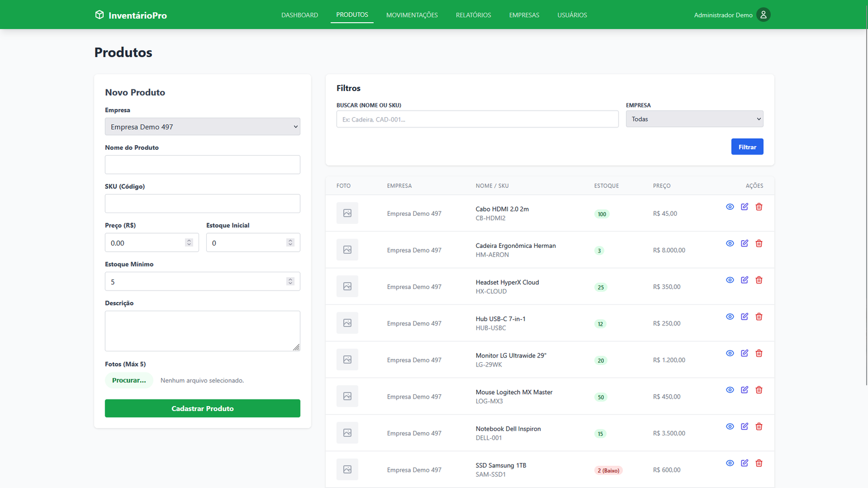The width and height of the screenshot is (868, 488).
Task: Select edit icon for Notebook Dell Inspiron
Action: pos(744,426)
